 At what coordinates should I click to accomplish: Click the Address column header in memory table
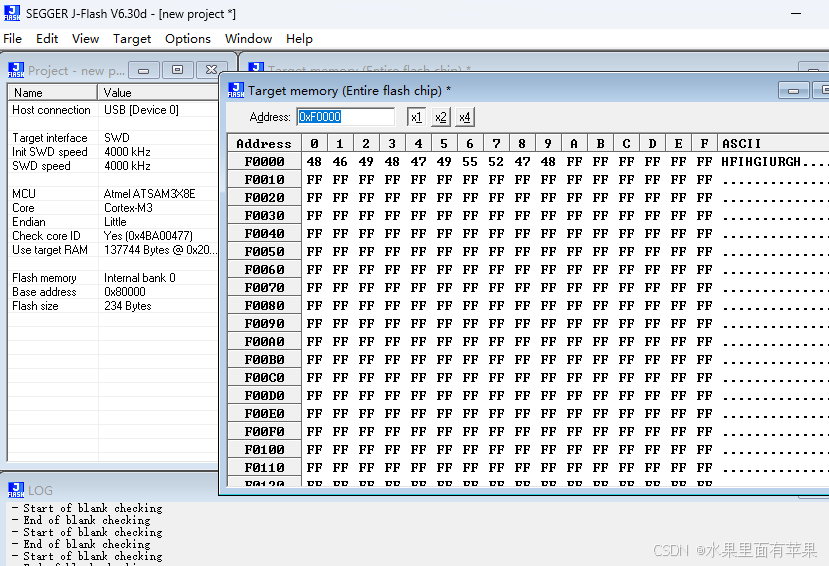pyautogui.click(x=264, y=143)
